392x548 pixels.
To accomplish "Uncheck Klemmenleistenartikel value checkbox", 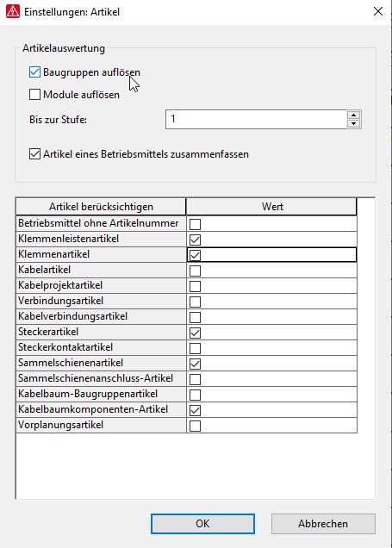I will point(195,240).
